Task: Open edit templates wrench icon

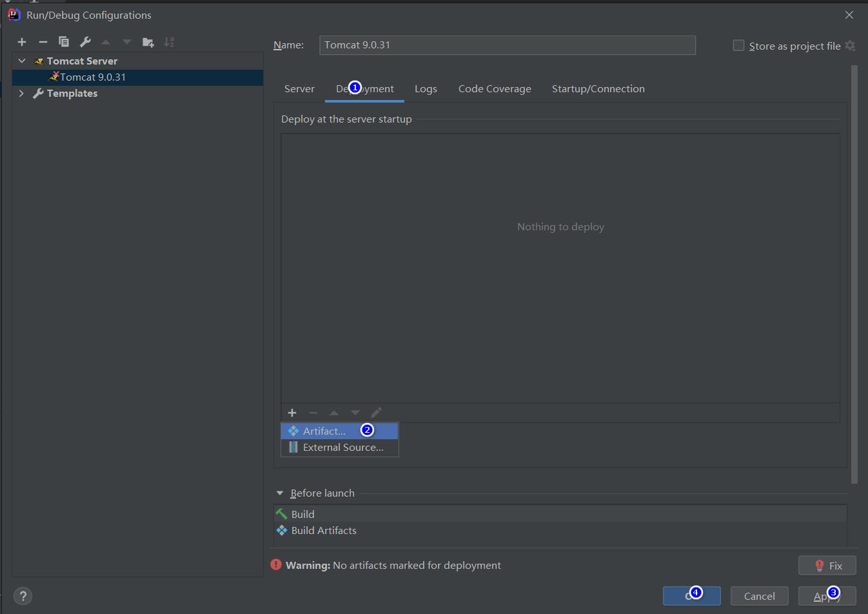Action: tap(85, 42)
